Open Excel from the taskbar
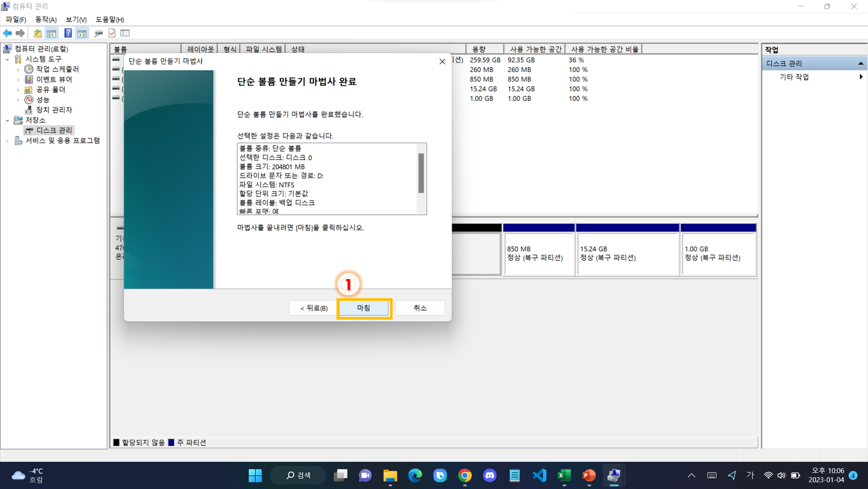The width and height of the screenshot is (868, 489). 564,475
